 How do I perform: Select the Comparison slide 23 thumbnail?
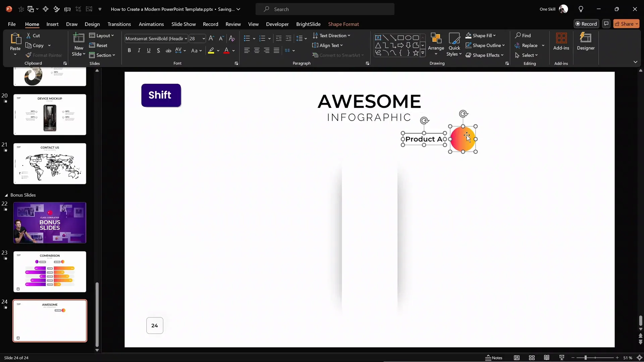(50, 271)
